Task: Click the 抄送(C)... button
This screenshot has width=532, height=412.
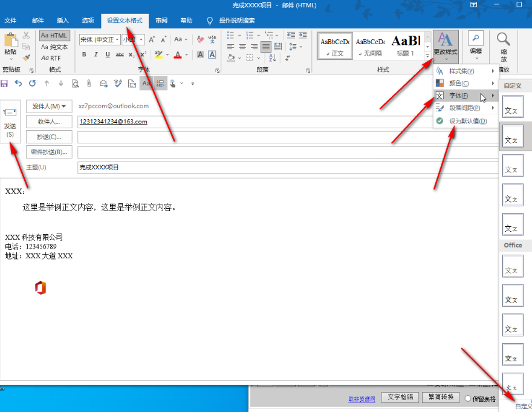Action: (x=49, y=137)
